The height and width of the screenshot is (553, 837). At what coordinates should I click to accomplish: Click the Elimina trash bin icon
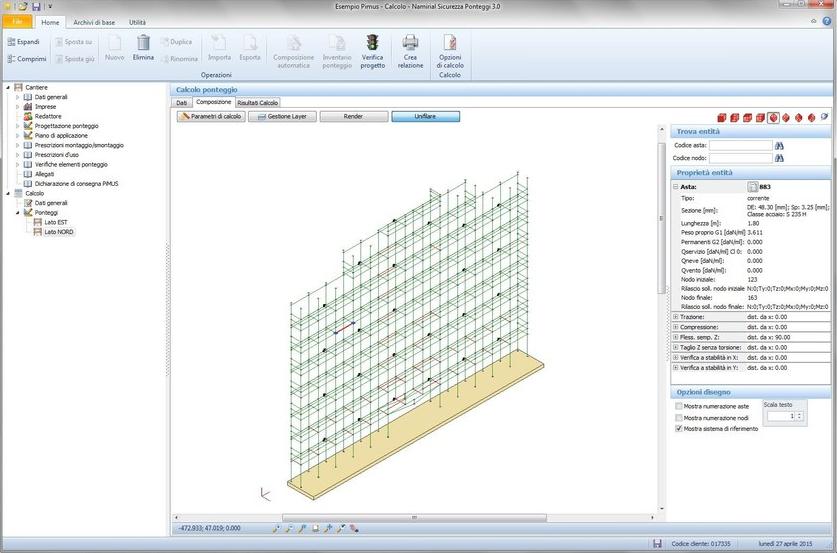click(x=144, y=42)
